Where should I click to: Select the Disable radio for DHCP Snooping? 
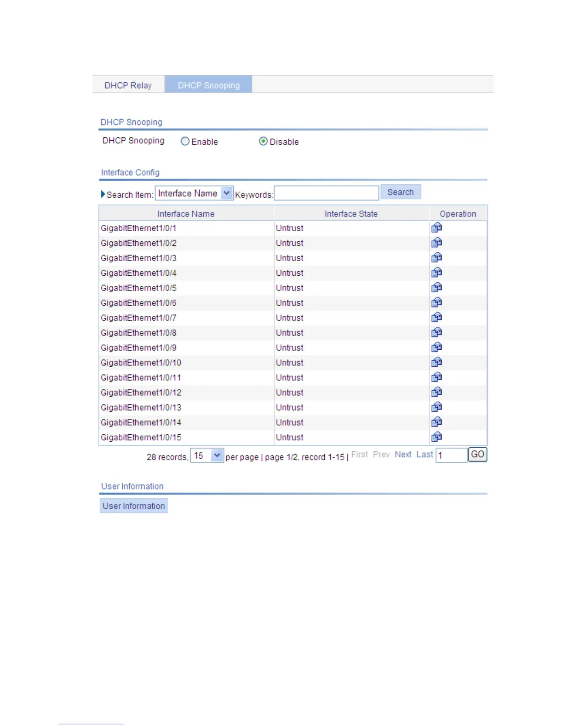click(263, 142)
